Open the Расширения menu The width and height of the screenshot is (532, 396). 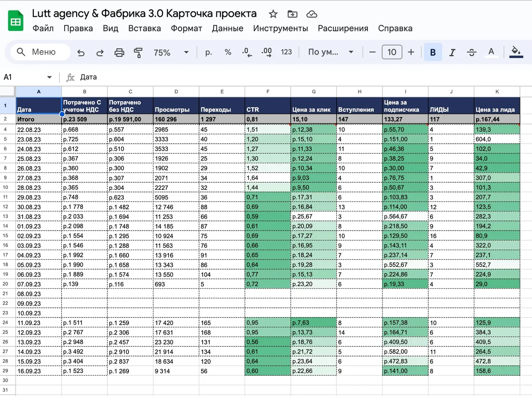(343, 28)
